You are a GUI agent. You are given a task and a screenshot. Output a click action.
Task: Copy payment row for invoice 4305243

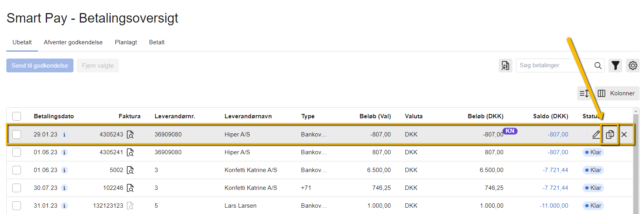click(610, 134)
